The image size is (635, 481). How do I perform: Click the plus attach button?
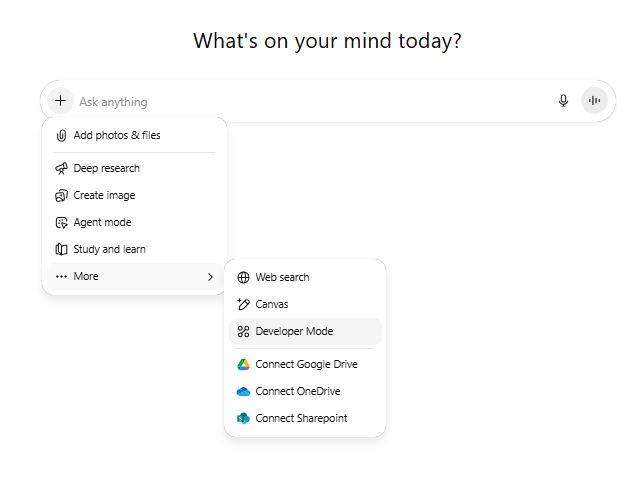point(60,101)
